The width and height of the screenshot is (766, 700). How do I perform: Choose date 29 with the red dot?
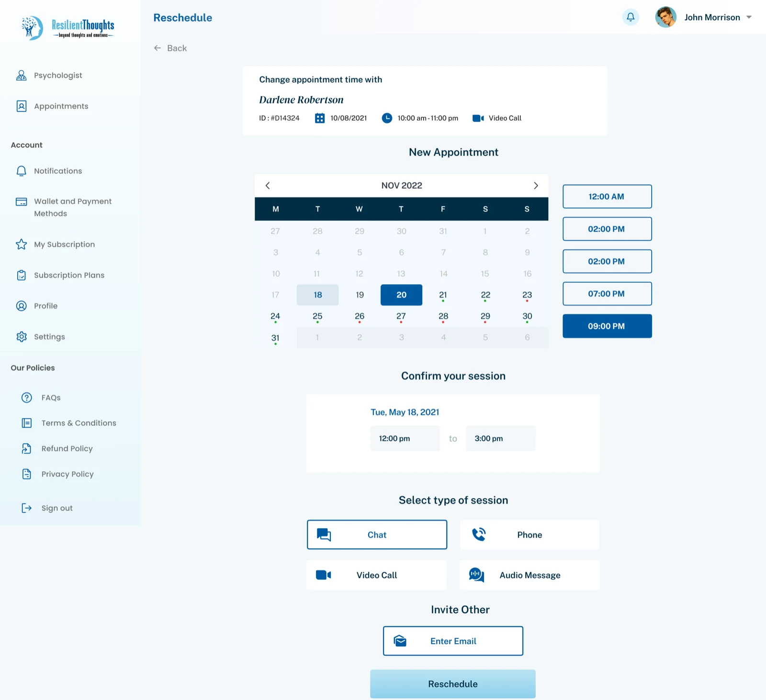pos(485,316)
